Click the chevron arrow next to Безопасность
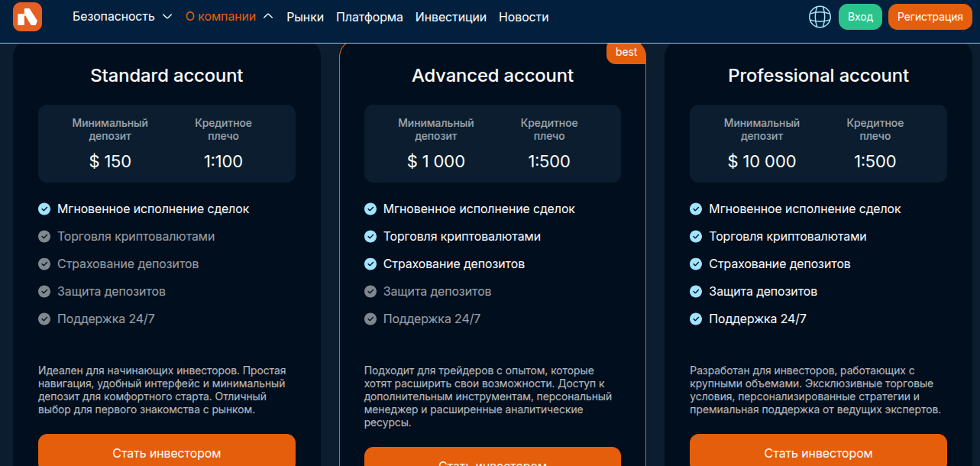 [167, 17]
